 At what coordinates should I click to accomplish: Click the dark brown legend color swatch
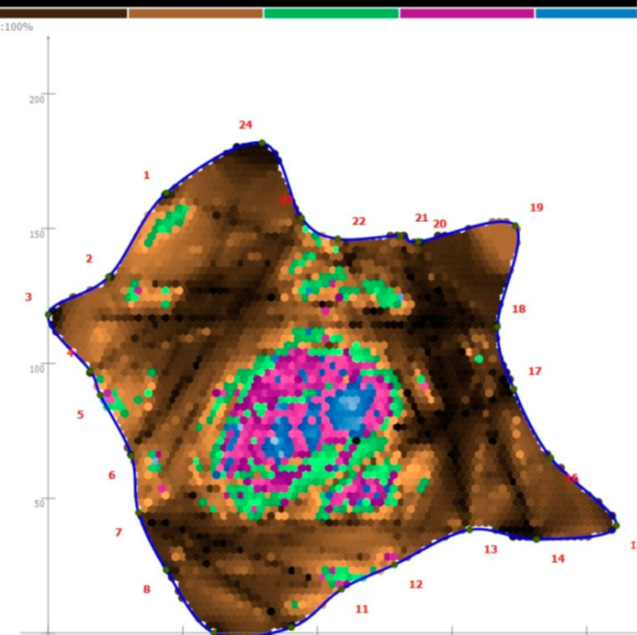point(63,13)
